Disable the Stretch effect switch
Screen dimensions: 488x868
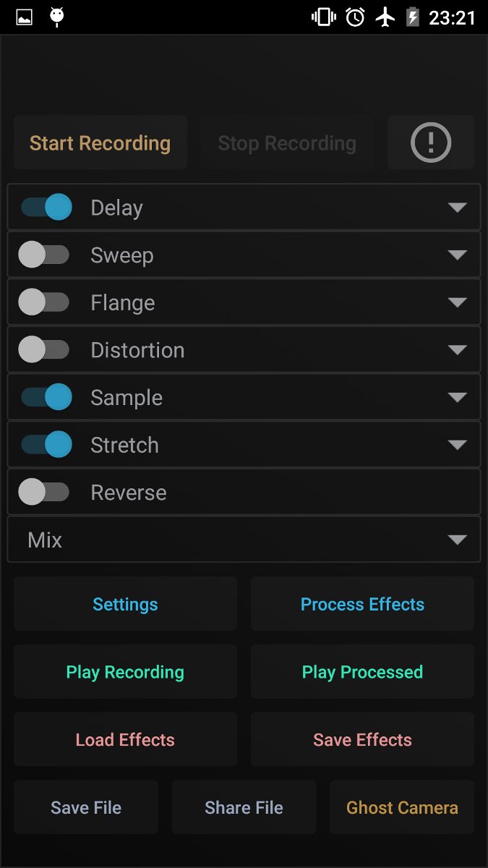pyautogui.click(x=46, y=445)
